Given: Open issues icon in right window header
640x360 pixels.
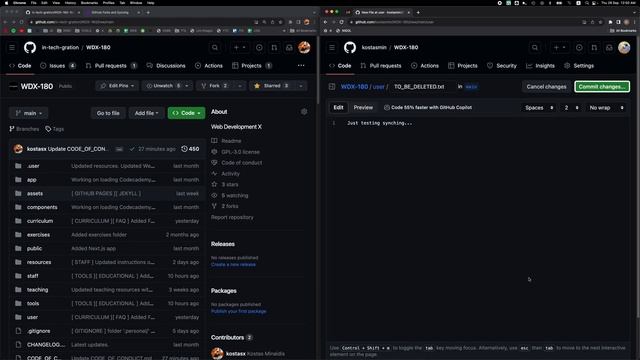Looking at the screenshot, I should click(x=579, y=47).
